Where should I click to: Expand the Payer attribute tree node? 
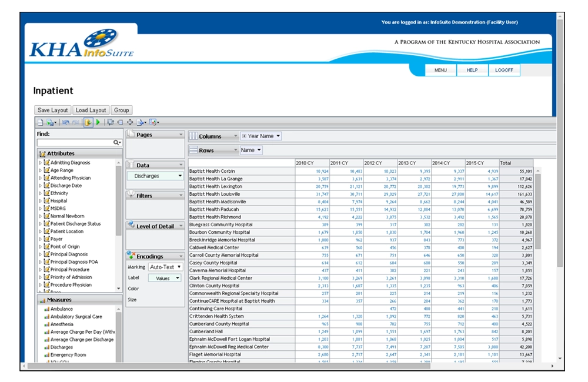pyautogui.click(x=40, y=239)
